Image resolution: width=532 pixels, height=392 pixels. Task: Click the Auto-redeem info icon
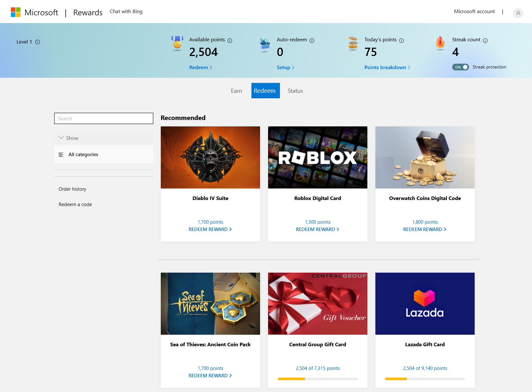[312, 41]
